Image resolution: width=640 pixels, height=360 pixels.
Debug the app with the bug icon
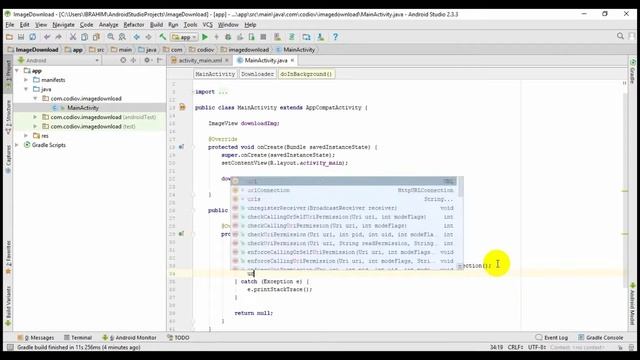click(x=228, y=37)
